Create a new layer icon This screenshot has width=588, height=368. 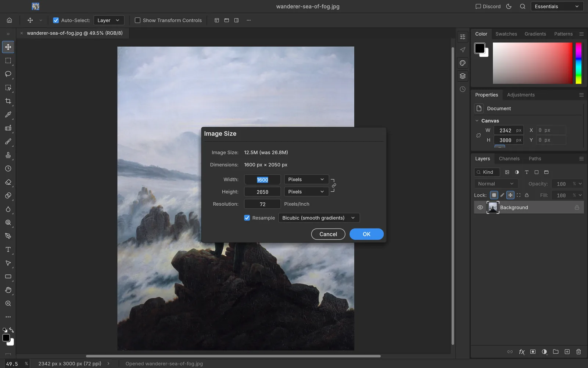567,352
